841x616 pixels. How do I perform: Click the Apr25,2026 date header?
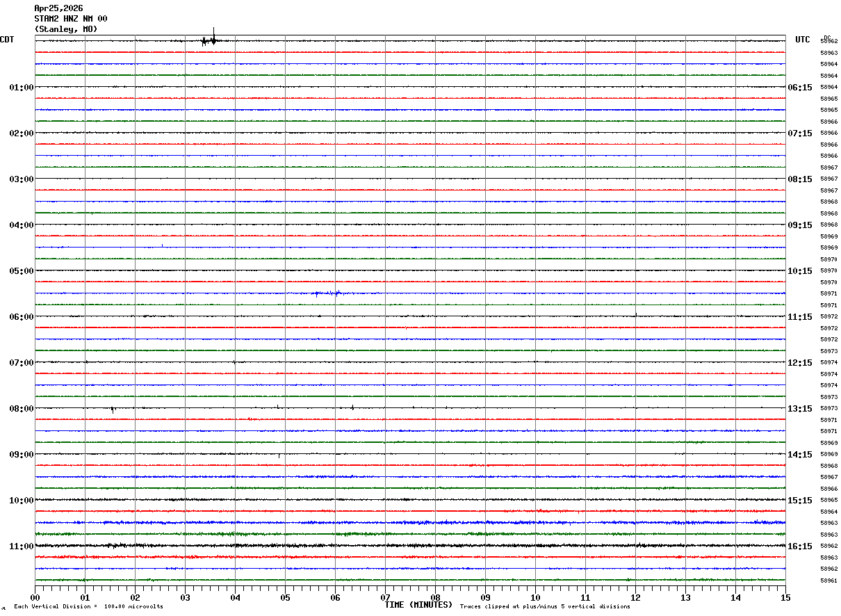[x=58, y=8]
